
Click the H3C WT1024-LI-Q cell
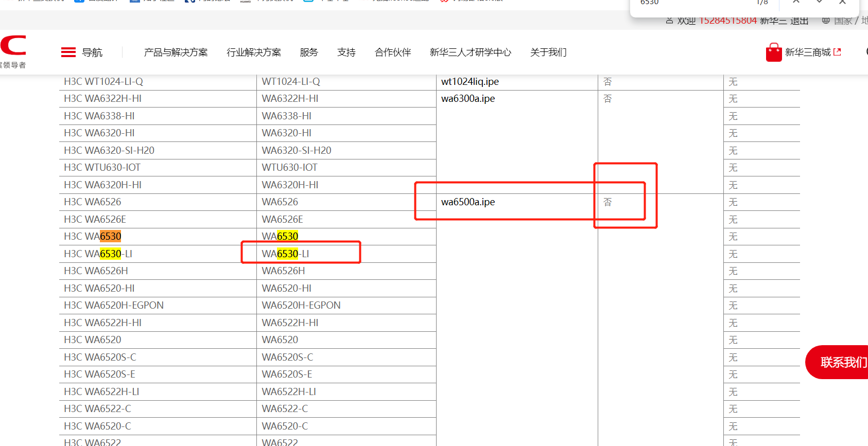[103, 82]
